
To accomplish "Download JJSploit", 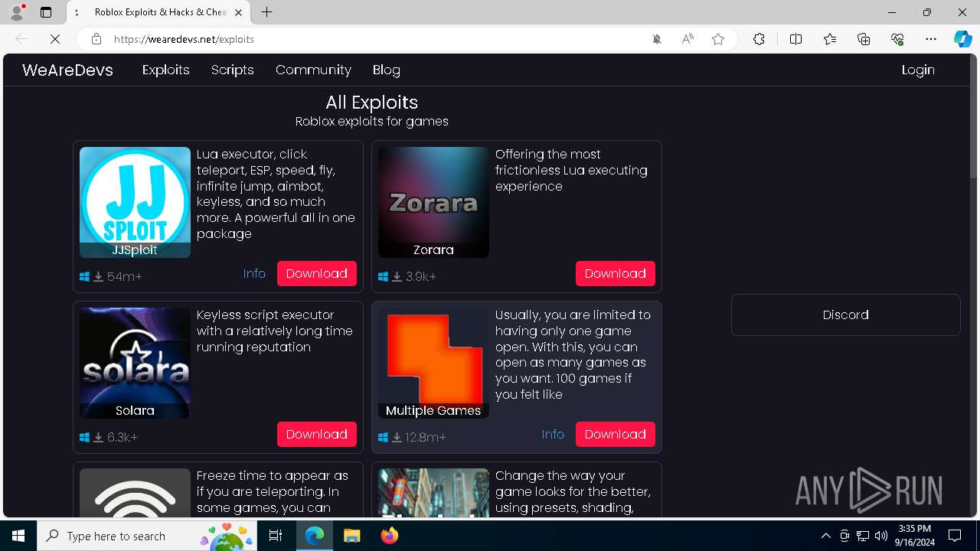I will pos(317,273).
